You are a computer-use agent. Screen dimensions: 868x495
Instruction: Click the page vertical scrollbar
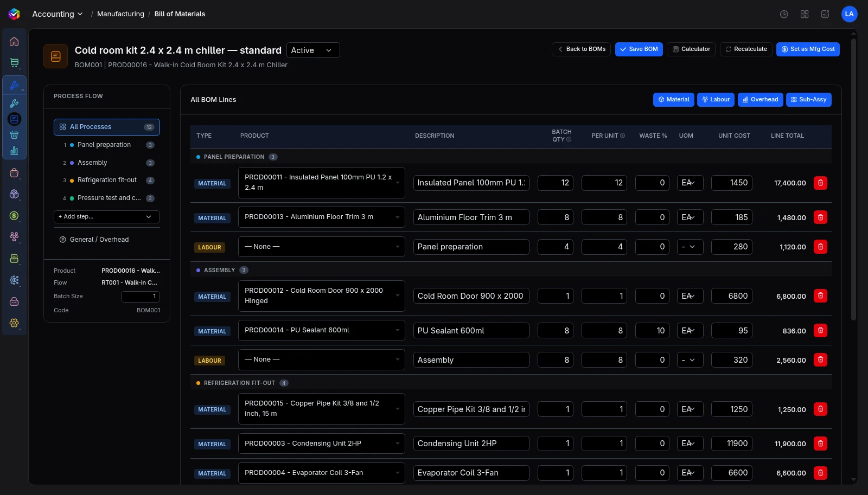(x=854, y=179)
